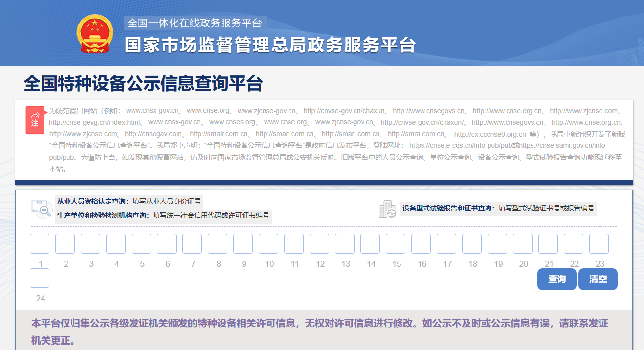Click character input box 23
Image resolution: width=644 pixels, height=350 pixels.
599,244
